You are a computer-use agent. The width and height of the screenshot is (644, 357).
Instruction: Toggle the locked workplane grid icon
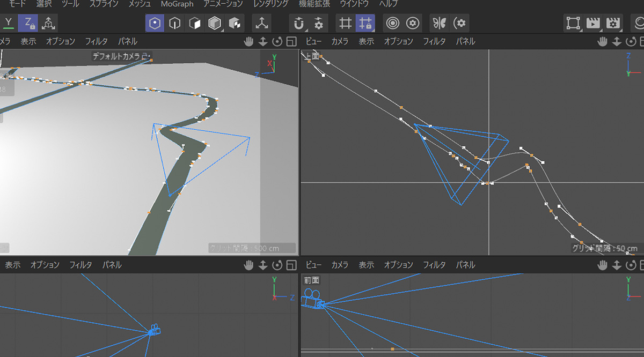pyautogui.click(x=365, y=23)
